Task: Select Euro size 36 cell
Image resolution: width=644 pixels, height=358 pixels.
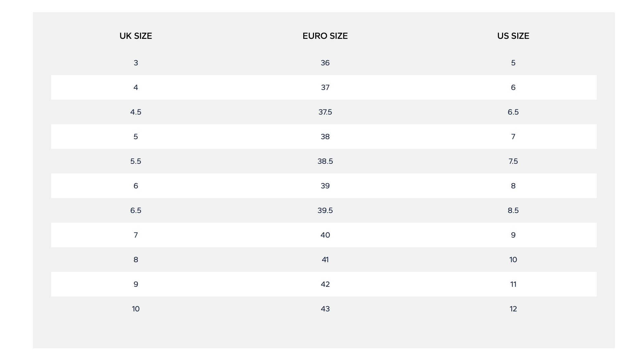Action: point(325,63)
